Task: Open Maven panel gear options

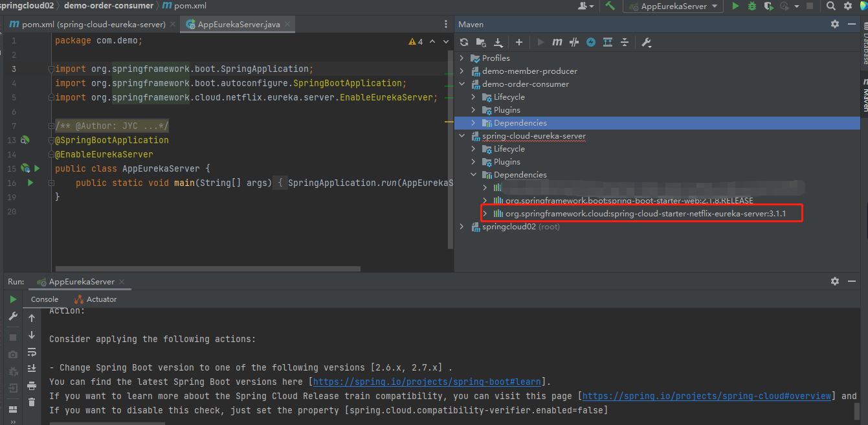Action: 835,24
